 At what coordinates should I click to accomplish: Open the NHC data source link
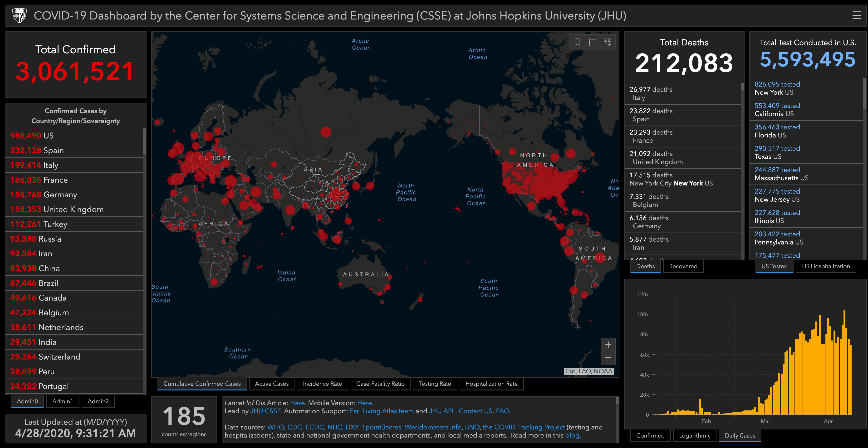click(x=335, y=427)
